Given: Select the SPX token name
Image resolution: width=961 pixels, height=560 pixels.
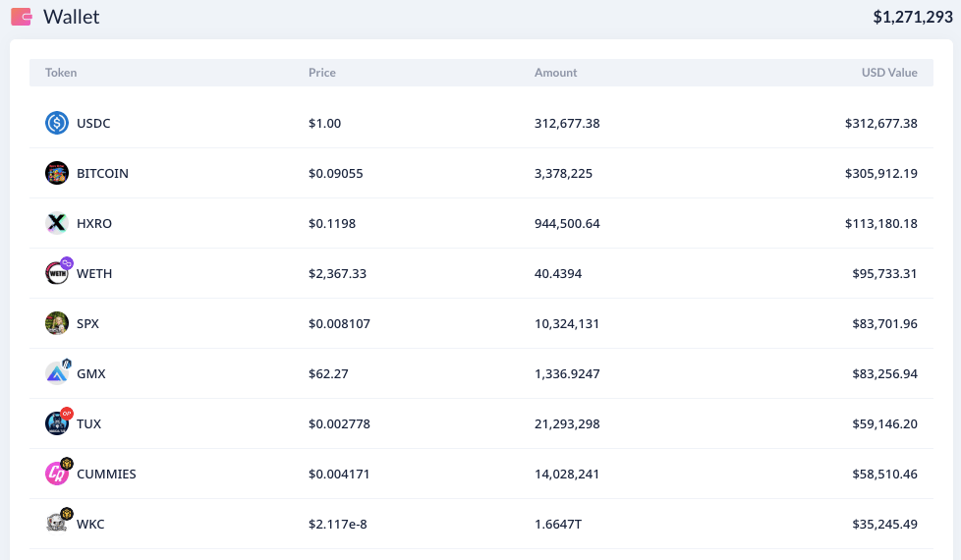Looking at the screenshot, I should [87, 323].
